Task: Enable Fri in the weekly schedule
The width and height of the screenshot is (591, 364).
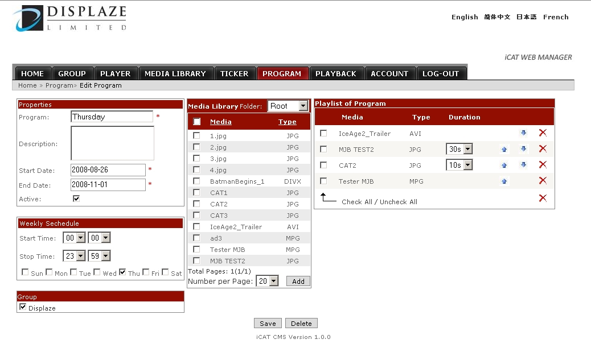Action: coord(146,272)
